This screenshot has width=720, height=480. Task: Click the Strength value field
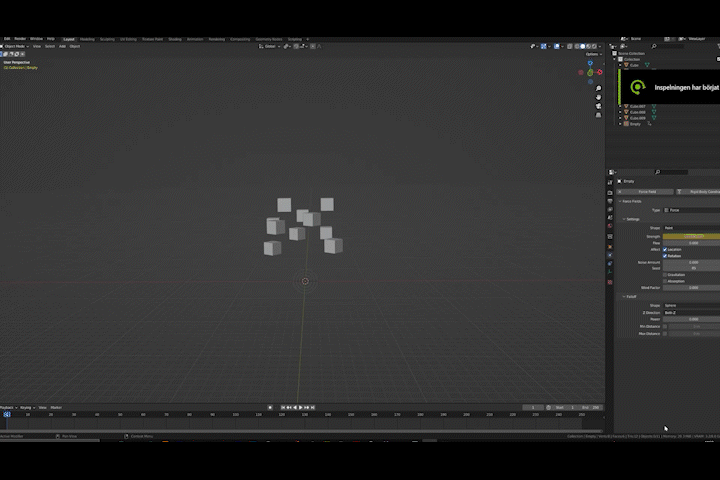point(691,237)
